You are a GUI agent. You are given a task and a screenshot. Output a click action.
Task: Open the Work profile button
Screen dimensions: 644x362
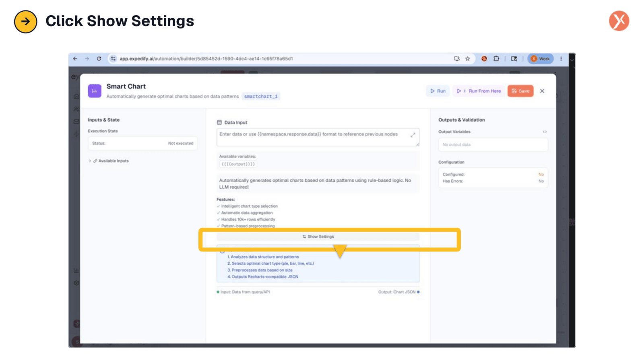(x=540, y=59)
